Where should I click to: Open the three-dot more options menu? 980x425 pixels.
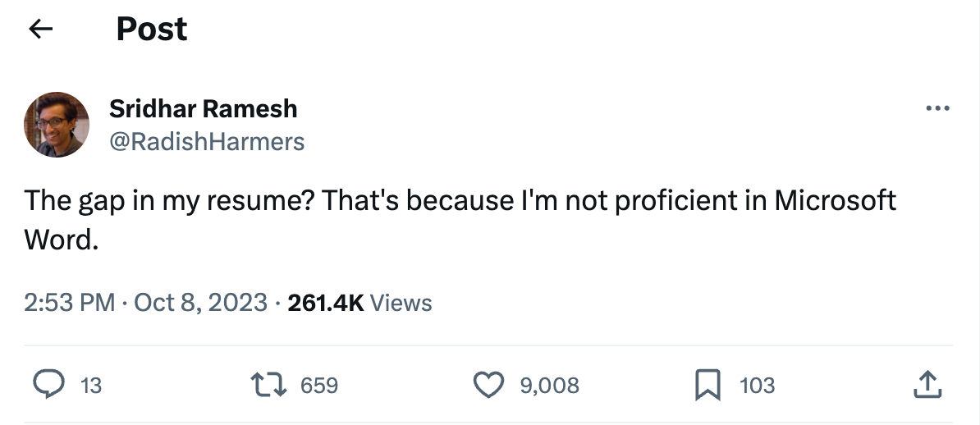pos(936,108)
